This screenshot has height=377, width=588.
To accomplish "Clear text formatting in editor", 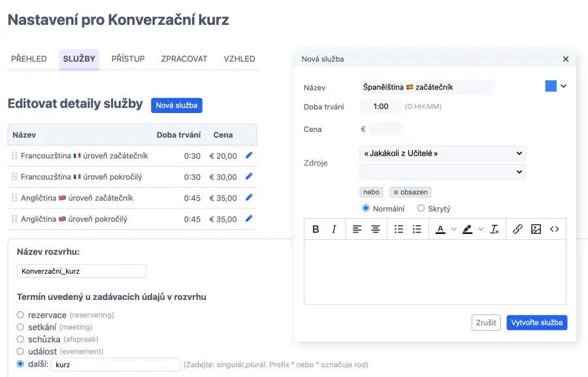I will pos(495,229).
